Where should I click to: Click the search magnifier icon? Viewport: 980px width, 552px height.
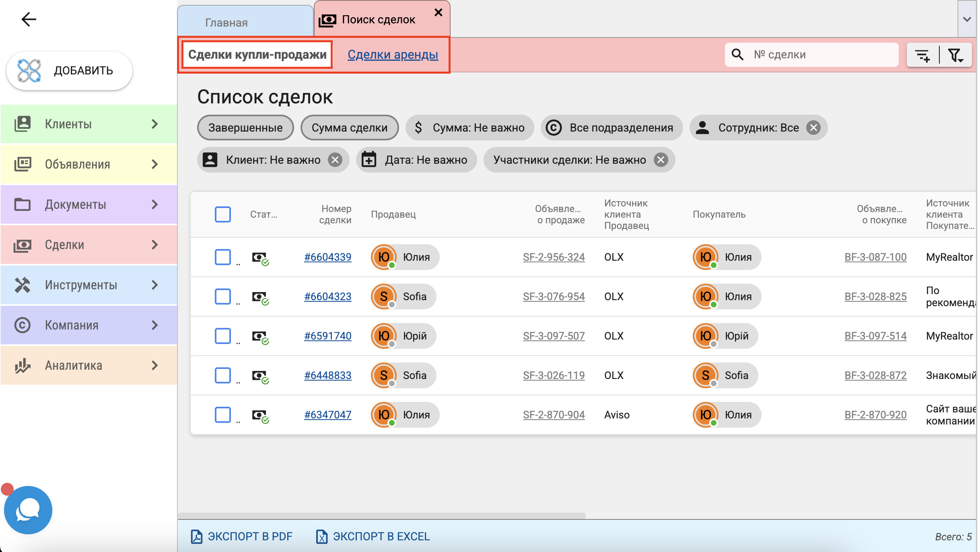click(737, 54)
